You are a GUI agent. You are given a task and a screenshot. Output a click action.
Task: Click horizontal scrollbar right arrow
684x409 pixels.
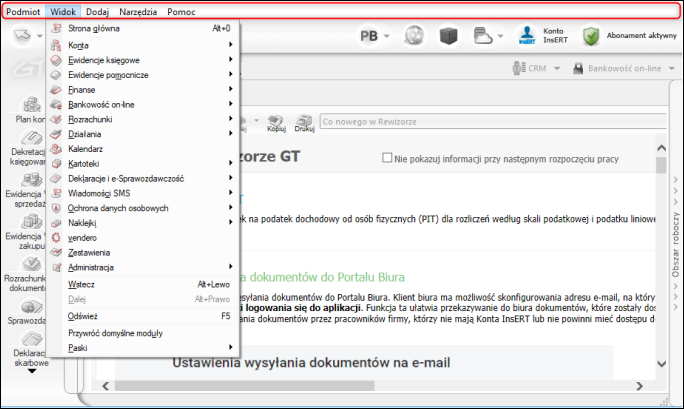[x=639, y=386]
